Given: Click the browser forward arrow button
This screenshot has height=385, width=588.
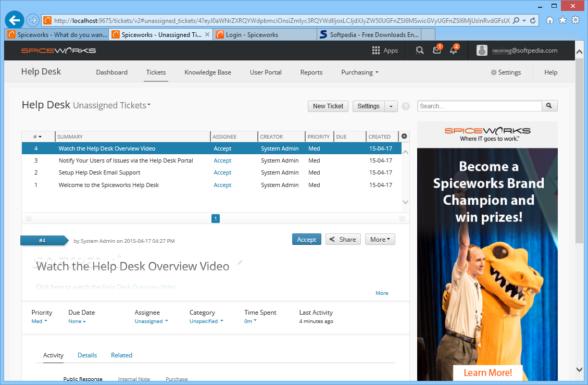Looking at the screenshot, I should tap(33, 20).
